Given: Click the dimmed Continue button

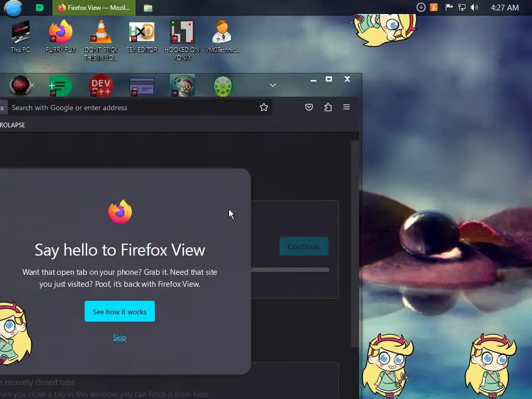Looking at the screenshot, I should [303, 246].
